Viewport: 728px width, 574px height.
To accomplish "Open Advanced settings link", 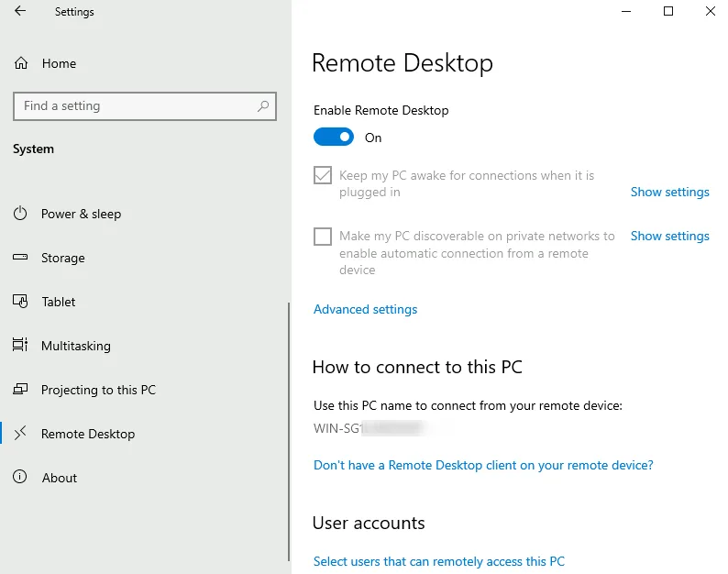I will 365,309.
